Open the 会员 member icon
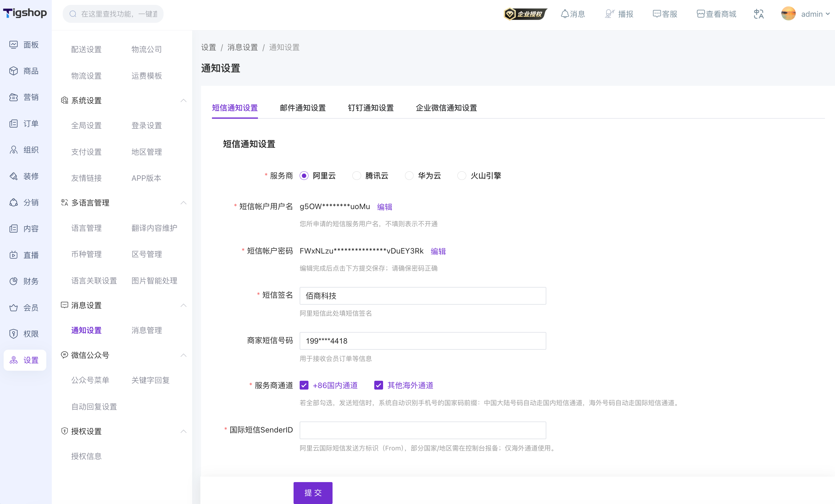 (14, 308)
